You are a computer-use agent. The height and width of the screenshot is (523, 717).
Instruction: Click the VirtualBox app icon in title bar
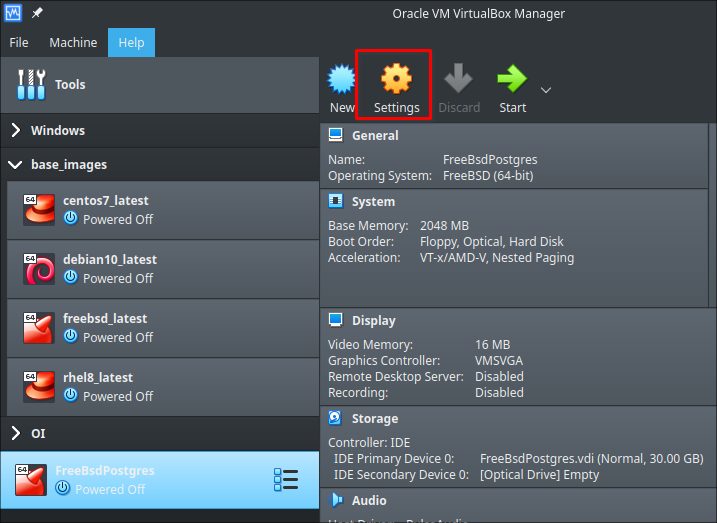tap(12, 13)
